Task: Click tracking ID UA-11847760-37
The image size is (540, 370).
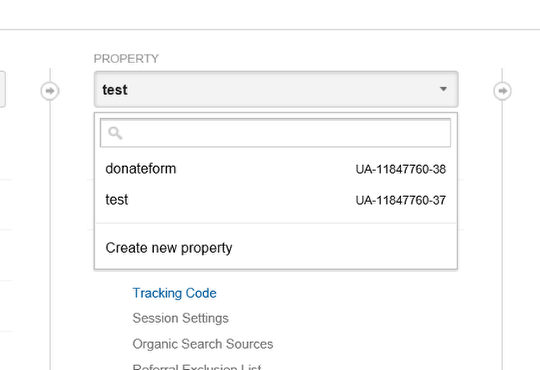Action: coord(401,200)
